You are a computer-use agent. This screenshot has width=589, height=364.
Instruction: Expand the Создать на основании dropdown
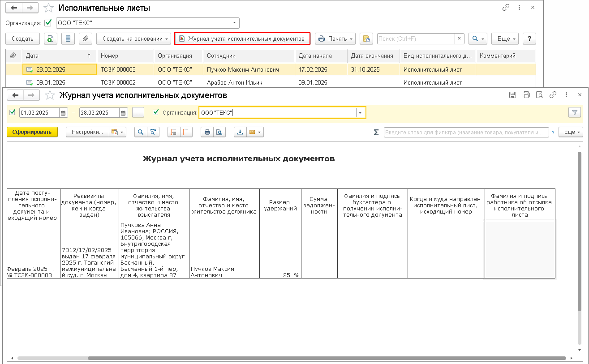tap(134, 39)
